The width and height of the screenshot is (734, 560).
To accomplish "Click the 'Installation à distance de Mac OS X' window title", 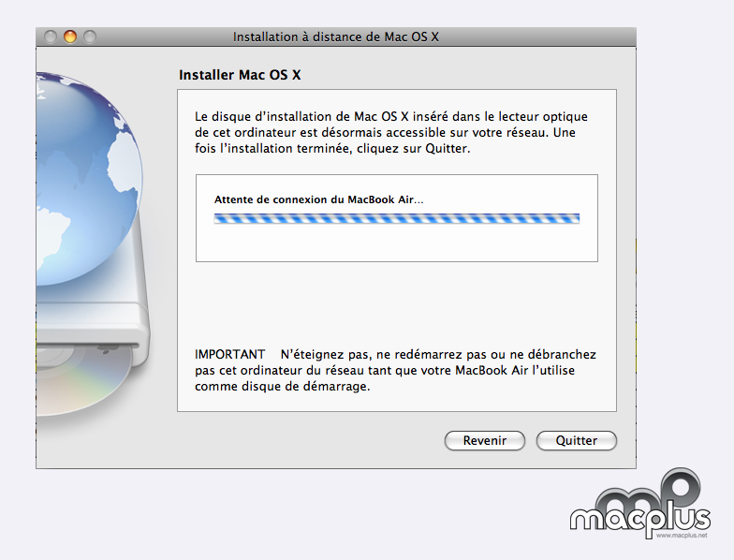I will 335,37.
